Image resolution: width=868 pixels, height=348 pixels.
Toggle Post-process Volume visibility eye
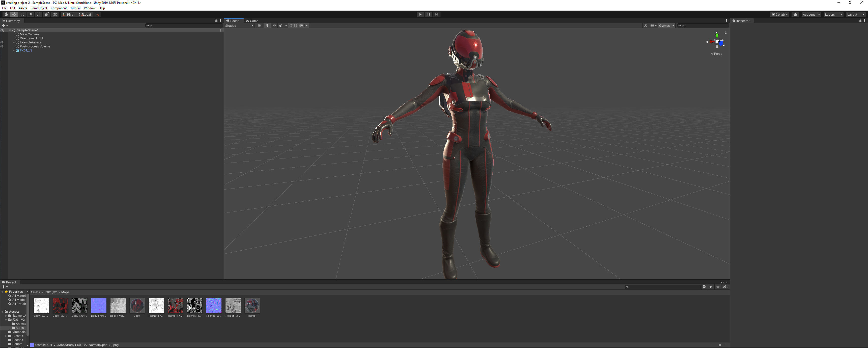(x=2, y=46)
